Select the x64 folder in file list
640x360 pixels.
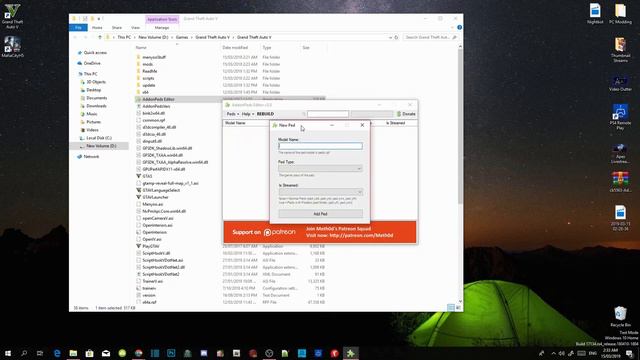145,92
